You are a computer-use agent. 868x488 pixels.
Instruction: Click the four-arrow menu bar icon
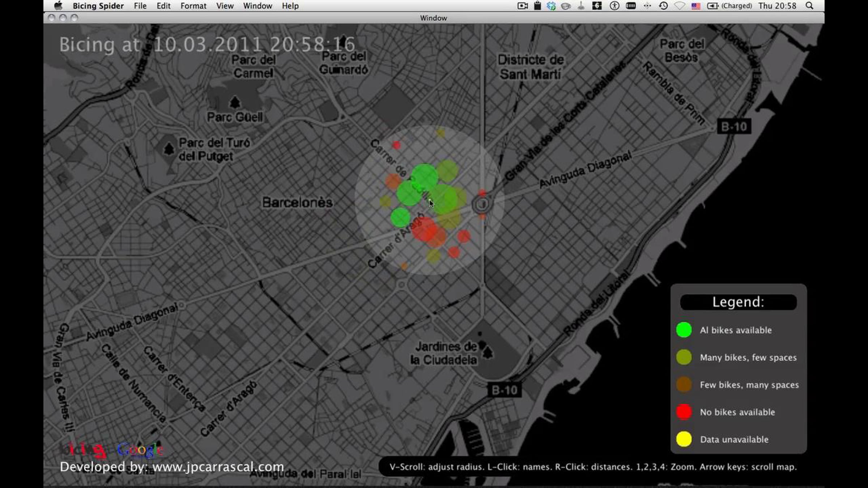click(647, 6)
